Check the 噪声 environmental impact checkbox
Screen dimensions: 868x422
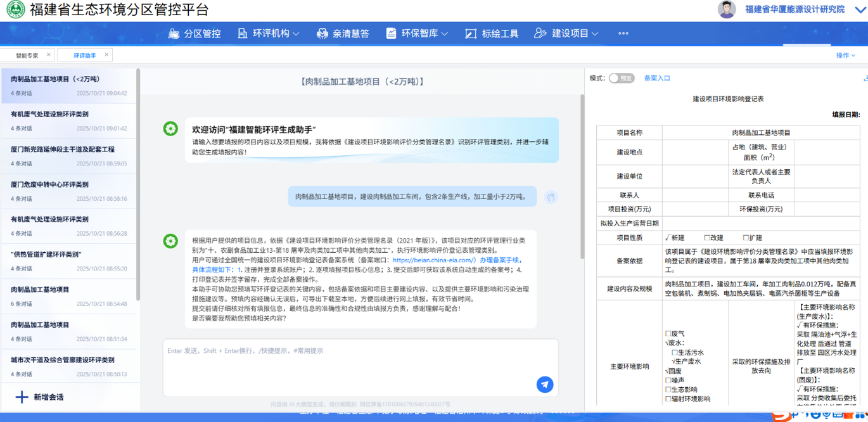coord(668,381)
